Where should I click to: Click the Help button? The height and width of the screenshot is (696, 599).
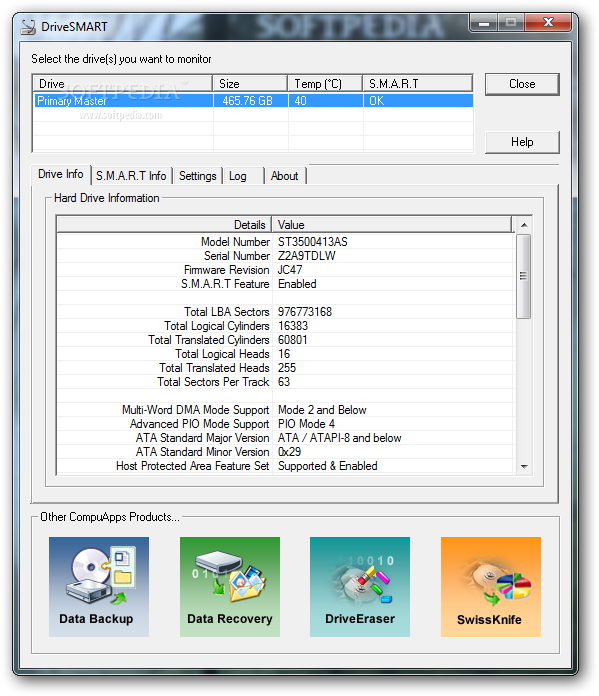pyautogui.click(x=522, y=142)
